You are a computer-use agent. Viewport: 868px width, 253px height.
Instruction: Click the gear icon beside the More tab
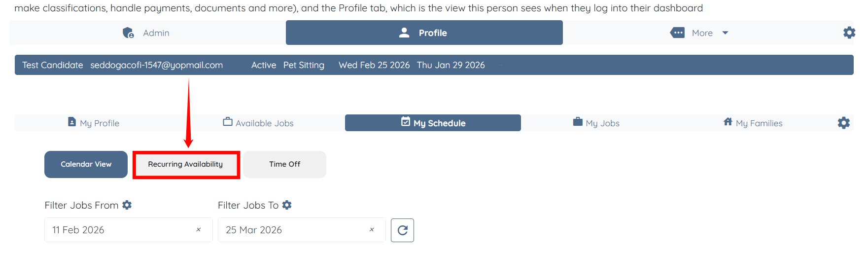[x=849, y=33]
